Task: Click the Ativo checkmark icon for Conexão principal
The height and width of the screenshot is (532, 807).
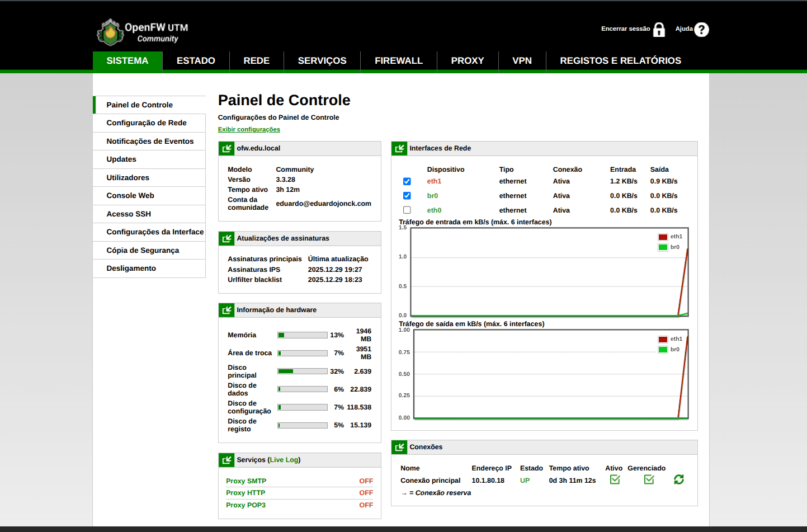Action: [x=615, y=479]
